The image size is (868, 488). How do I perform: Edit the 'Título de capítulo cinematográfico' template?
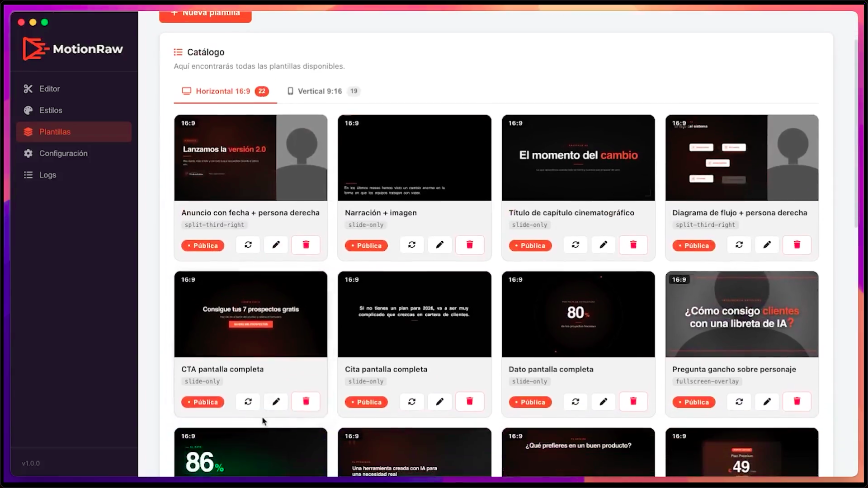click(x=604, y=245)
